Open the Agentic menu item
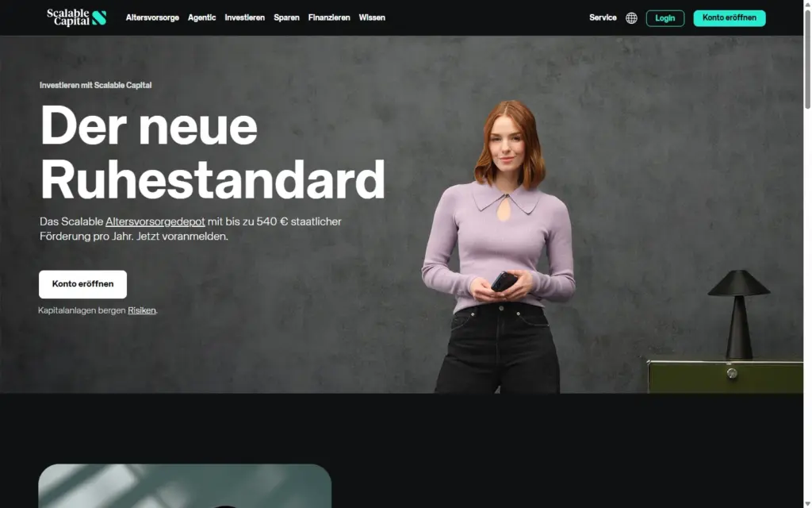Screen dimensions: 812x508 point(202,17)
